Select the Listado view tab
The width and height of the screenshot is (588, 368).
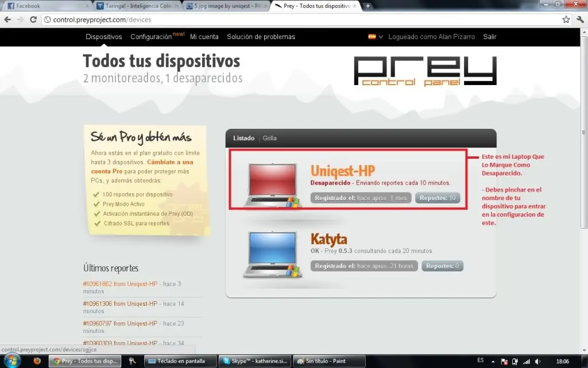243,138
